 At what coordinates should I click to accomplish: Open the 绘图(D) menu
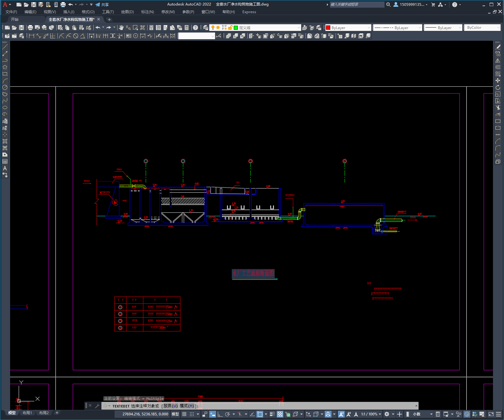pos(127,12)
